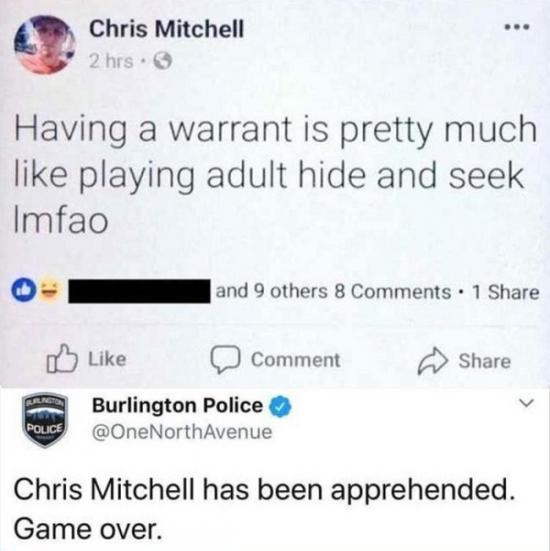Open the @OneNorthAvenue handle

click(x=182, y=432)
